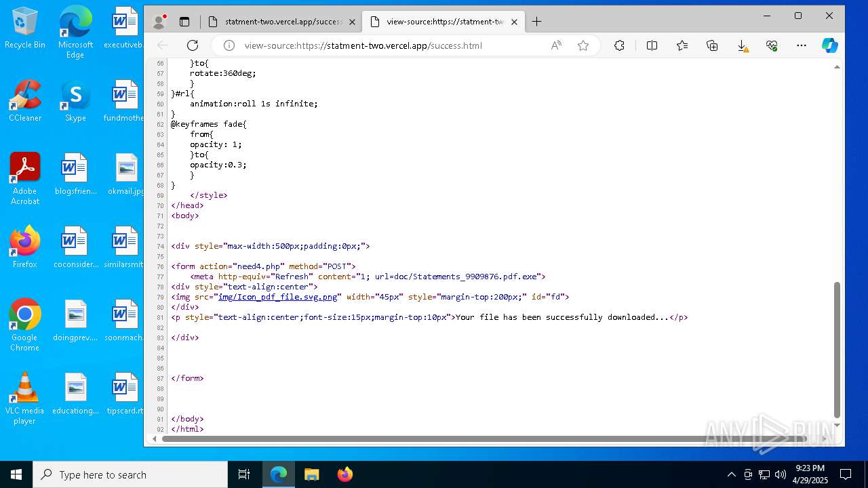Screen dimensions: 868x488
Task: Open Settings and more menu
Action: (802, 45)
